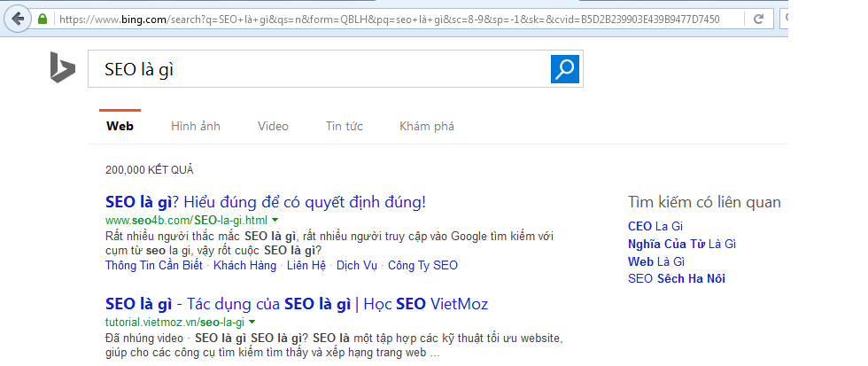Open the Khám phá tab
This screenshot has width=868, height=366.
point(427,126)
